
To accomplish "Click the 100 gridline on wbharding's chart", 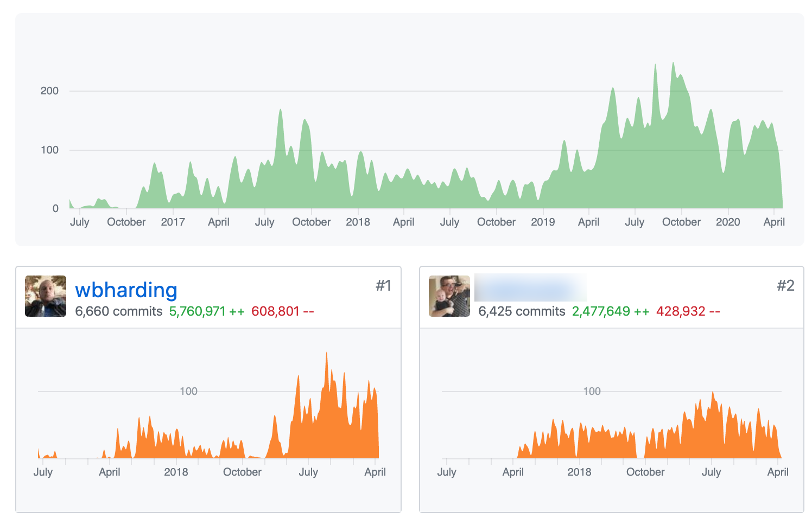I will tap(189, 390).
